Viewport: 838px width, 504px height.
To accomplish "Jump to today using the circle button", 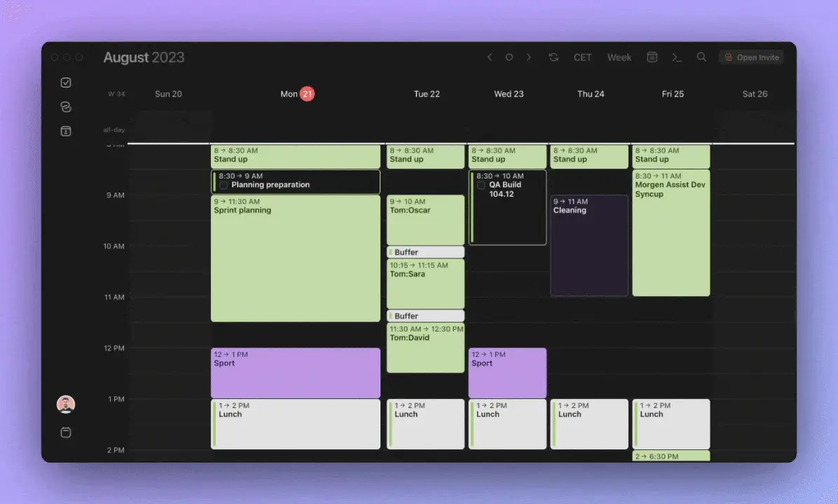I will pyautogui.click(x=509, y=57).
